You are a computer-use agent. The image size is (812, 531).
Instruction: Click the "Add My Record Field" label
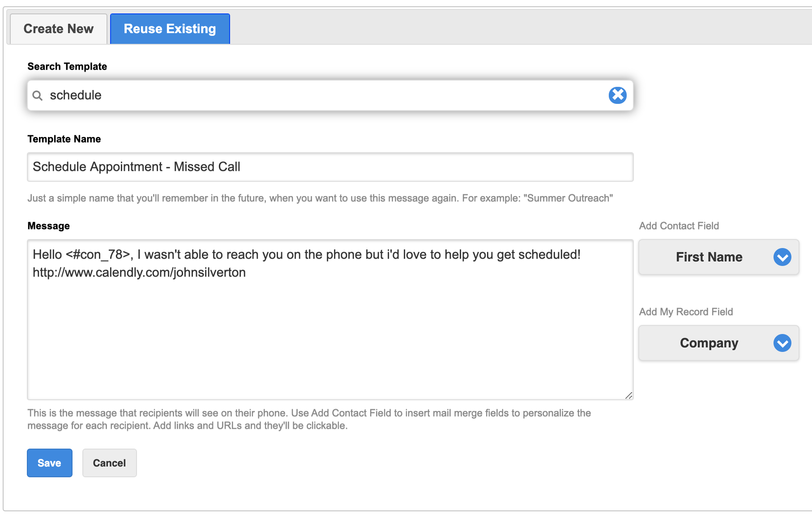click(x=686, y=312)
